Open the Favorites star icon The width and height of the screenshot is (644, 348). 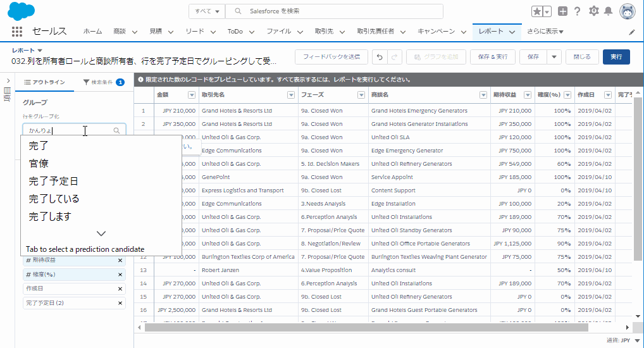[537, 11]
